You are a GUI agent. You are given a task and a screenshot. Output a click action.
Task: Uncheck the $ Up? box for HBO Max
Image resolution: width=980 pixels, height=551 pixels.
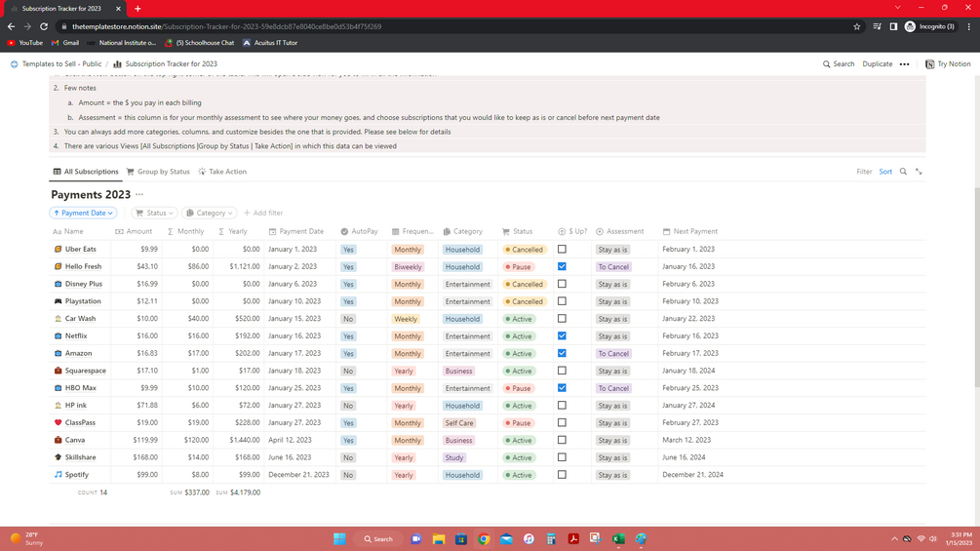point(562,388)
